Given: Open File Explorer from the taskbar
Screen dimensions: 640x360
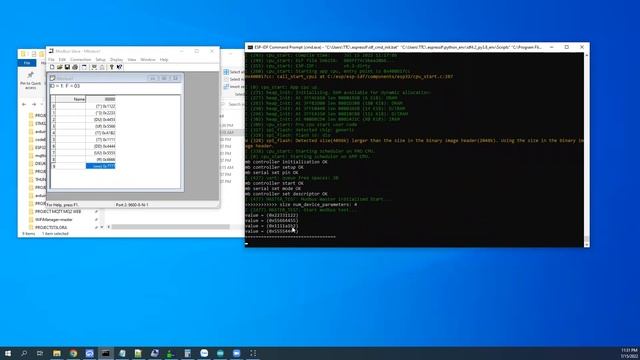Looking at the screenshot, I should 57,353.
